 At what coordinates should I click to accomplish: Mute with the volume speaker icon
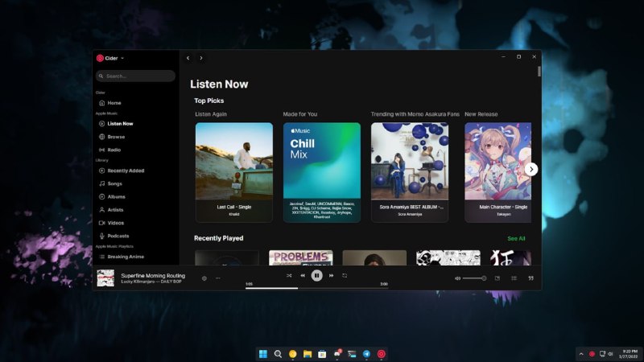(x=457, y=278)
